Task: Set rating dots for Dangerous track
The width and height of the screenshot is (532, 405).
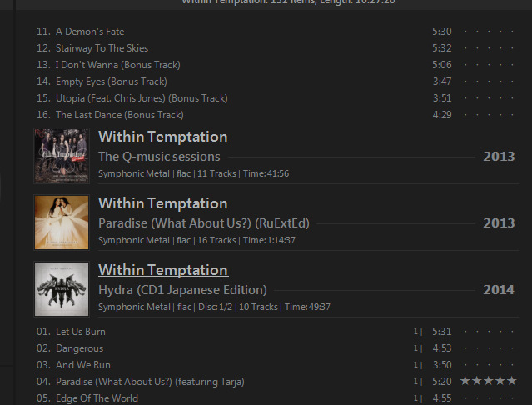Action: [x=488, y=348]
